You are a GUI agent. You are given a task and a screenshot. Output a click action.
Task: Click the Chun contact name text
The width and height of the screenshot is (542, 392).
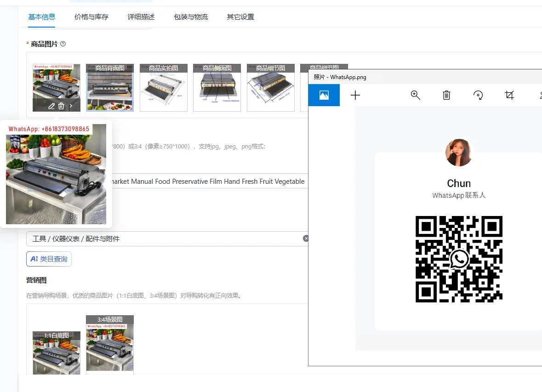[x=459, y=183]
